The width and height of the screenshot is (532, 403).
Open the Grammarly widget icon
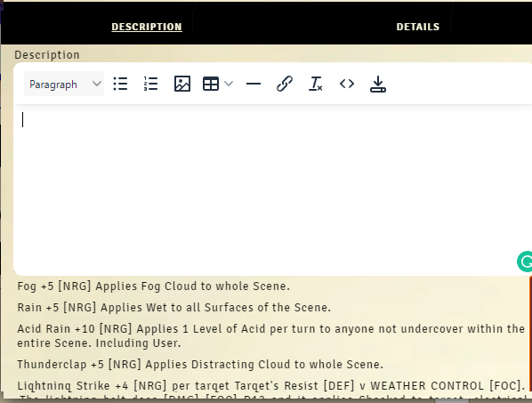525,262
